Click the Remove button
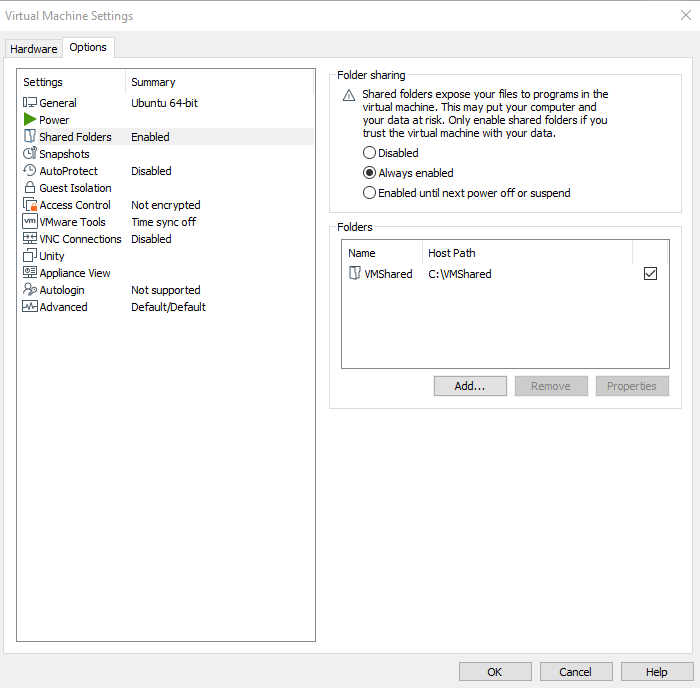 click(x=551, y=386)
